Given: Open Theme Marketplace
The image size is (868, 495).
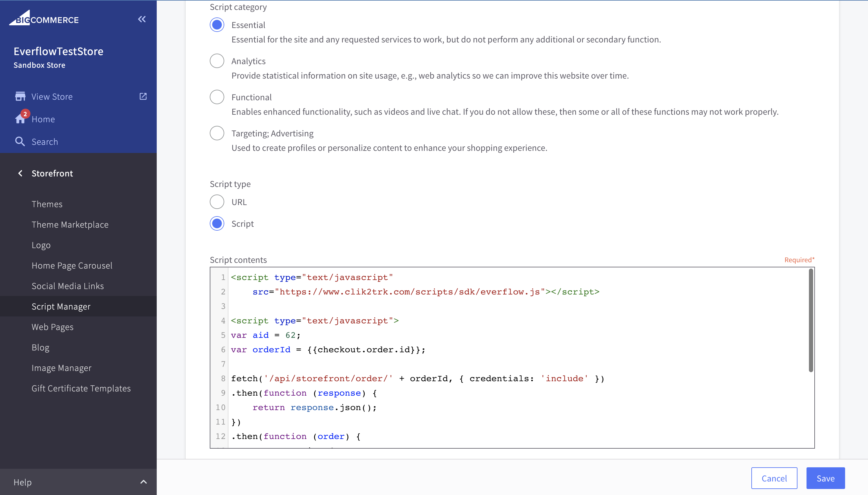Looking at the screenshot, I should pyautogui.click(x=70, y=224).
